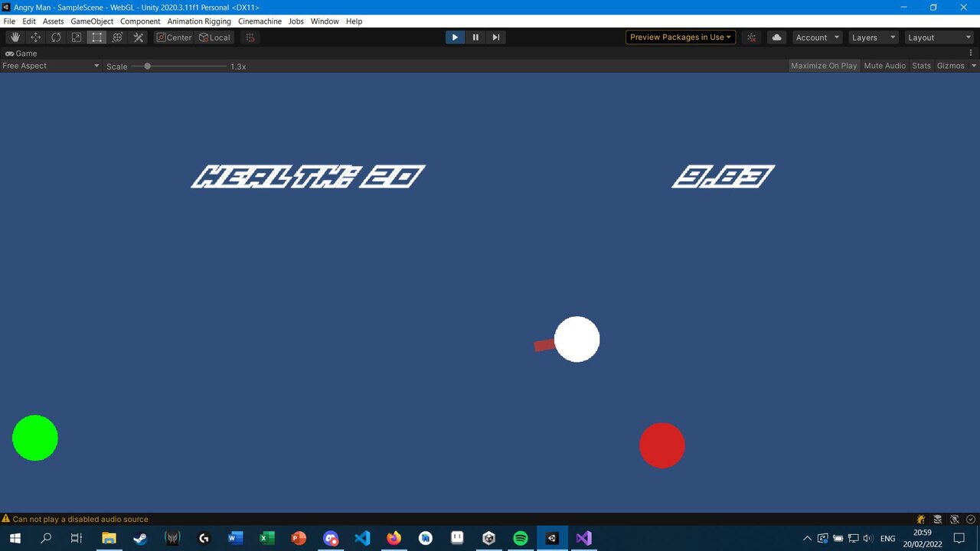
Task: Click the green circle in game
Action: [x=35, y=438]
